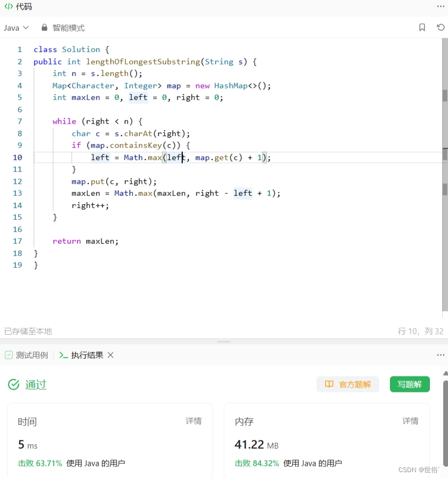The image size is (448, 478).
Task: Close the 执行结果 tab via its X
Action: [110, 355]
